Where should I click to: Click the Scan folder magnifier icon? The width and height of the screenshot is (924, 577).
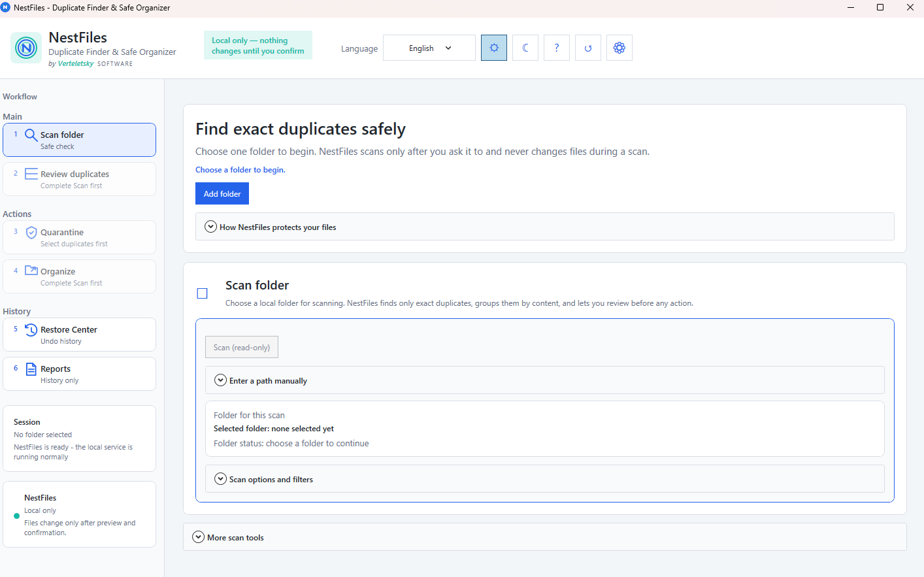[31, 135]
